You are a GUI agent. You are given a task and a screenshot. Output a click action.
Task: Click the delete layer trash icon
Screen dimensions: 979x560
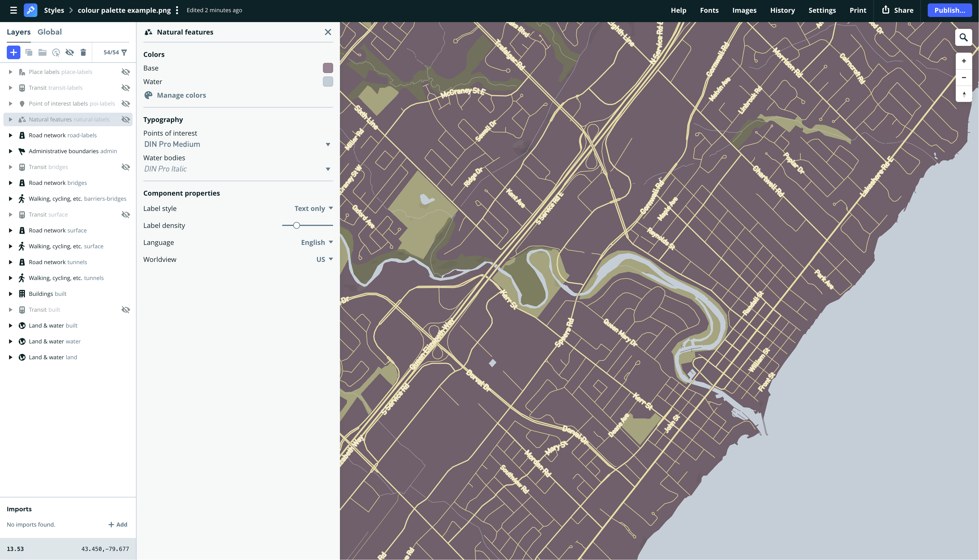(83, 52)
